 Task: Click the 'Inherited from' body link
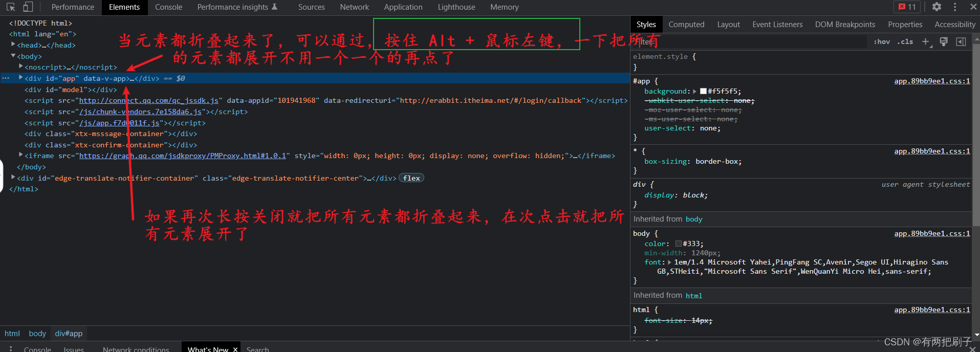(694, 219)
